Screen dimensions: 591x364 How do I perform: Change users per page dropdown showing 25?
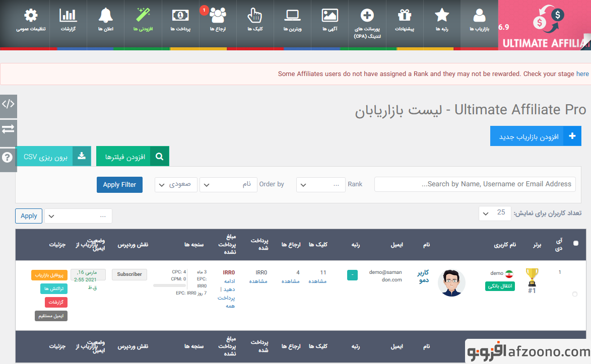tap(495, 213)
